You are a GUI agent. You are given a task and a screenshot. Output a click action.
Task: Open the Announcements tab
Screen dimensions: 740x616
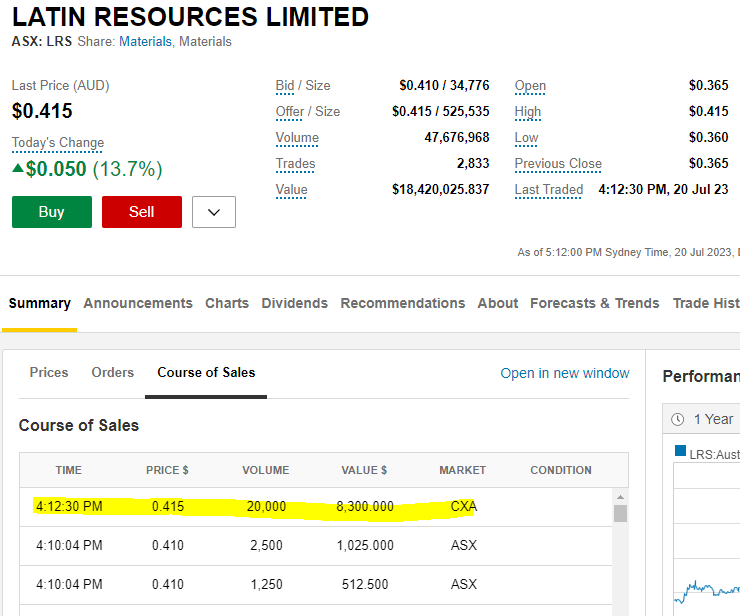[138, 303]
